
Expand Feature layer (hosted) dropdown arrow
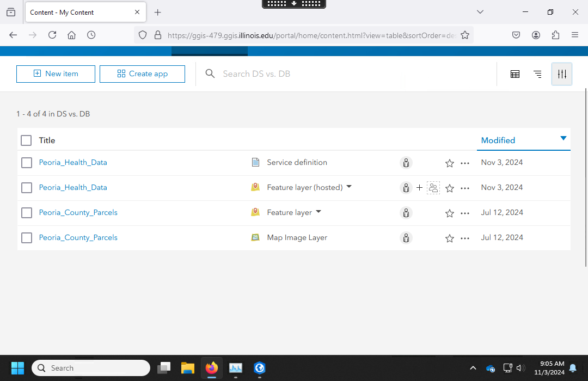[x=349, y=187]
